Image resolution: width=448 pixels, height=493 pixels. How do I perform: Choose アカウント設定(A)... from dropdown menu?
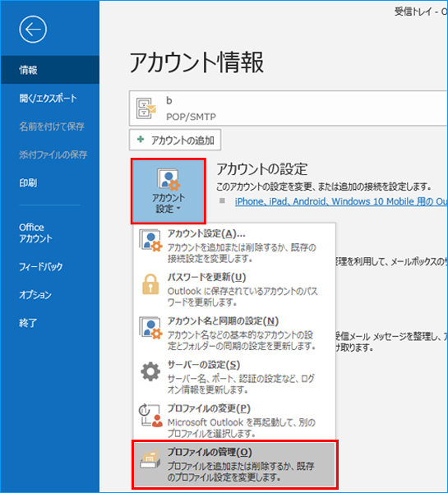pyautogui.click(x=234, y=245)
